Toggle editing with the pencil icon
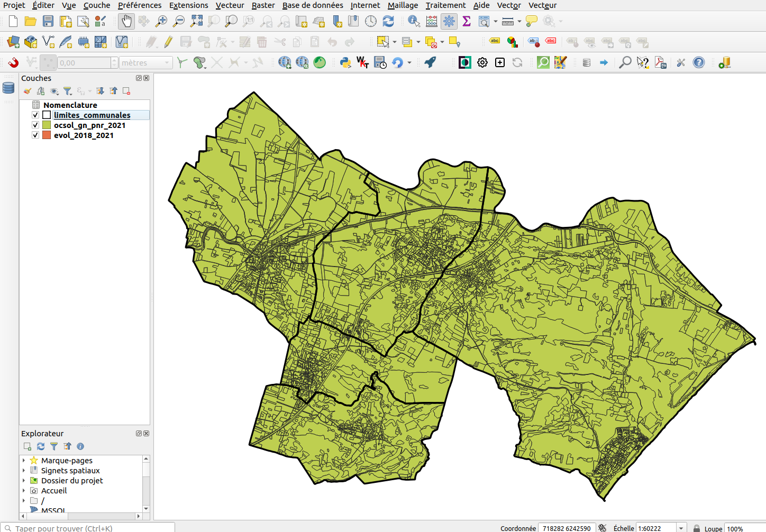The height and width of the screenshot is (532, 766). (168, 42)
